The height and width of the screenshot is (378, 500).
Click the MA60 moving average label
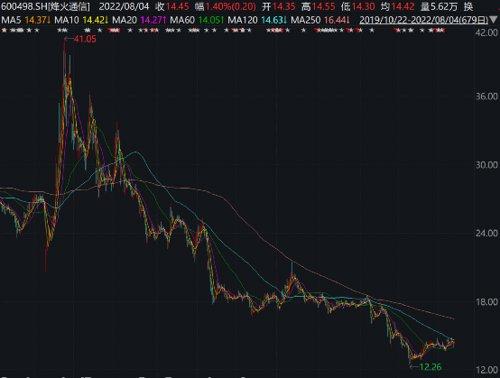182,20
